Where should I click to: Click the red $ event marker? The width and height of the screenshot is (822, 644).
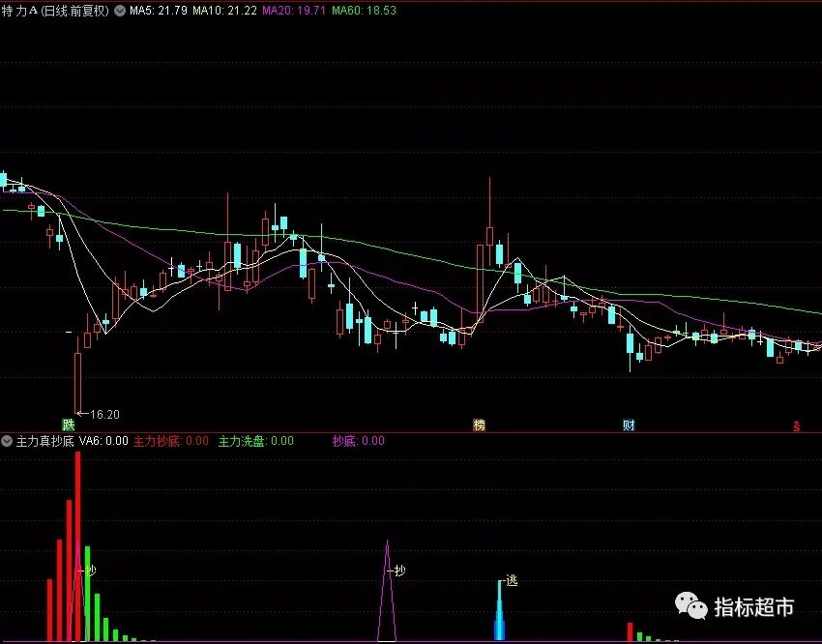(796, 426)
